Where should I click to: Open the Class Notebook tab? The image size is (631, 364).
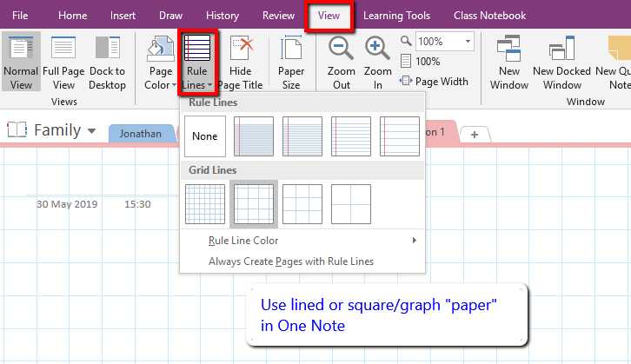[x=489, y=16]
